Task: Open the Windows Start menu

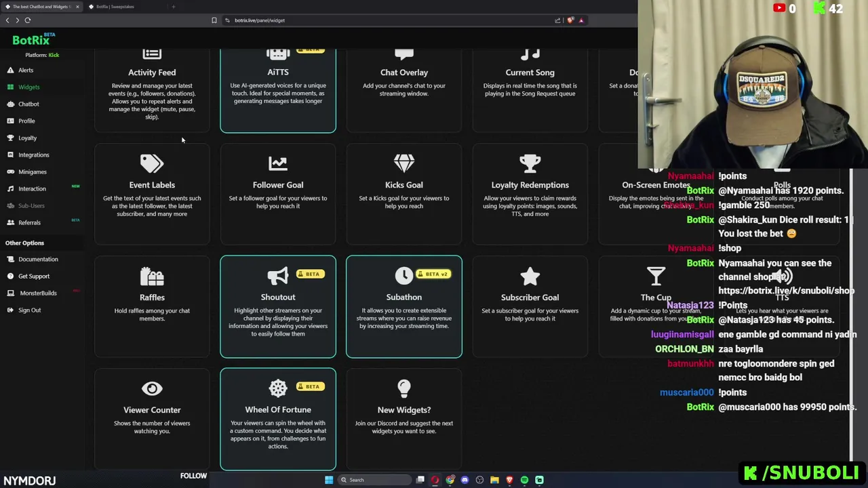Action: pos(329,480)
